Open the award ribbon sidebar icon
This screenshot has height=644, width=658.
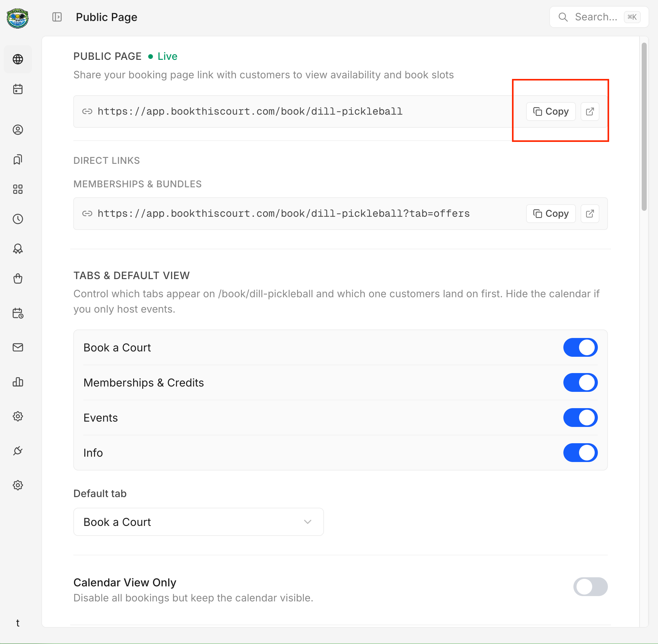(18, 249)
